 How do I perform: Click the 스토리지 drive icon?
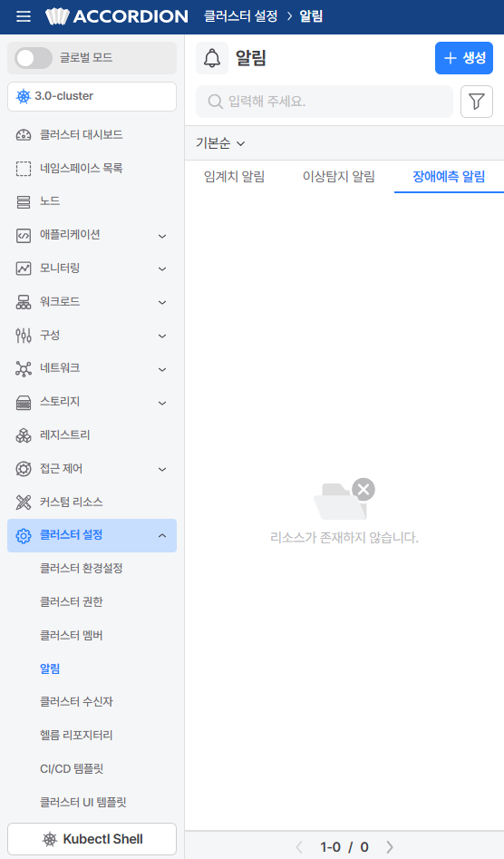[24, 403]
